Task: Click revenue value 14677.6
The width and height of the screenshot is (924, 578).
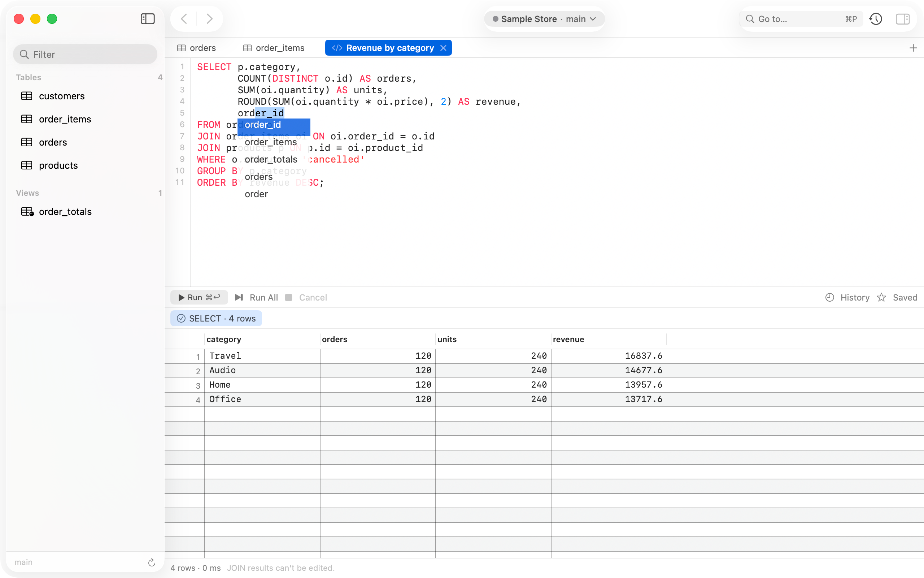Action: pos(643,370)
